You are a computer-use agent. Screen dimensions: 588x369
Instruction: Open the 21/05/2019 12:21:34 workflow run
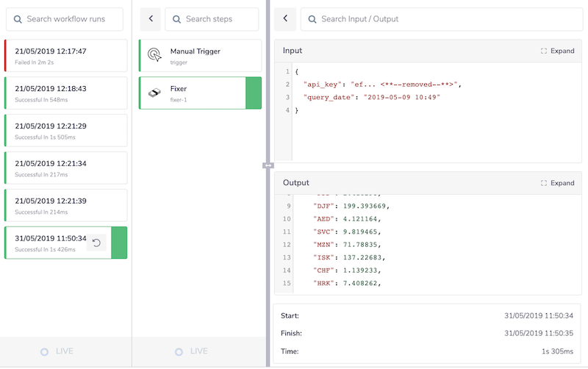point(65,168)
